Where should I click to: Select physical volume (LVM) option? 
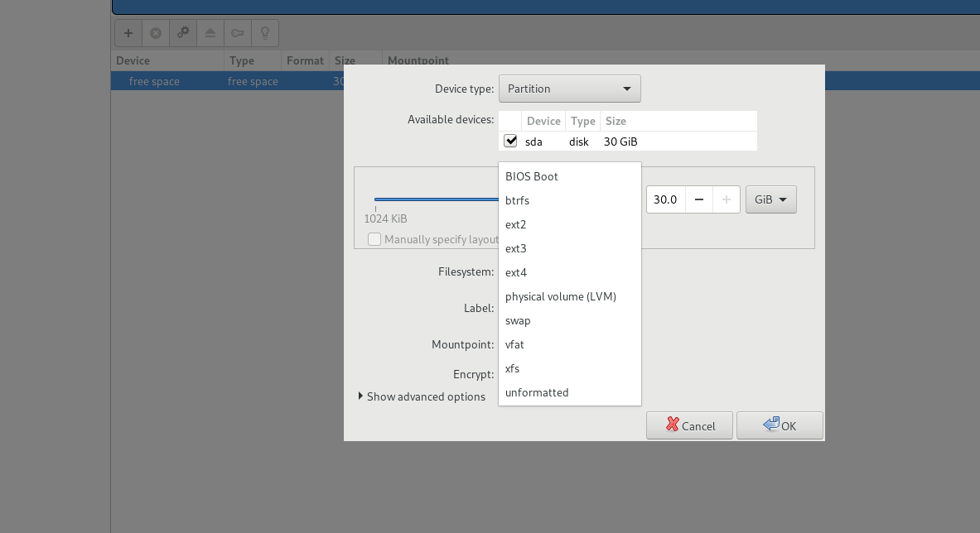569,296
